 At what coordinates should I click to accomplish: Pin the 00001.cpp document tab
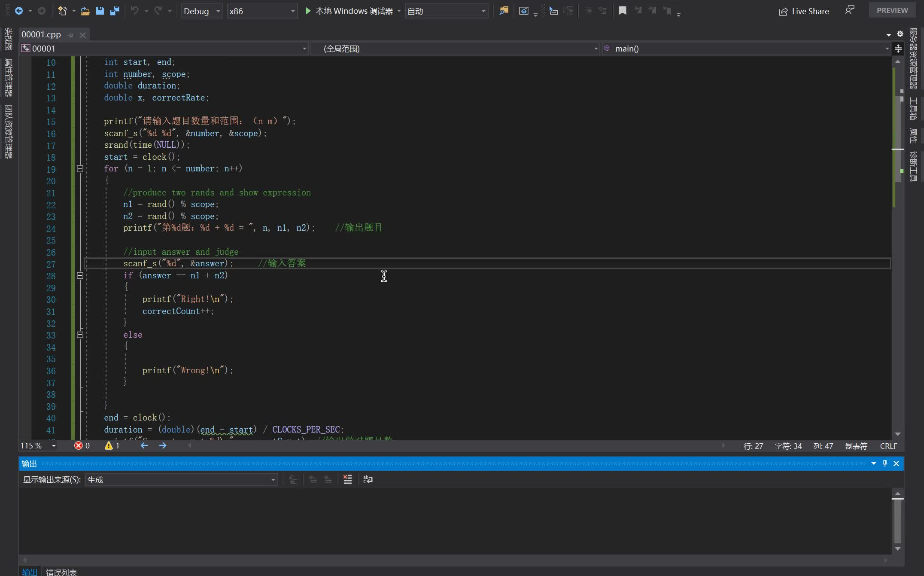[71, 35]
